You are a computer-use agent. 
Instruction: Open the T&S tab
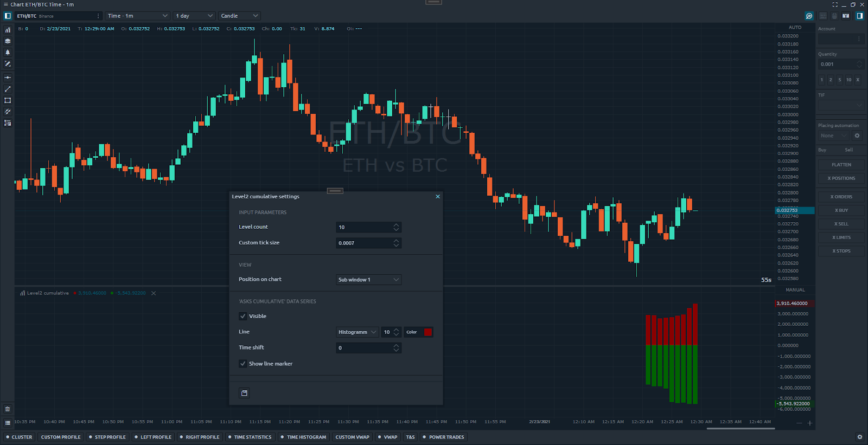[410, 437]
